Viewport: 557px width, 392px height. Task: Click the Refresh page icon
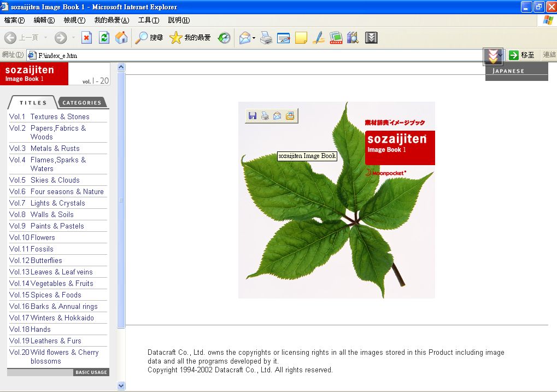[x=104, y=38]
